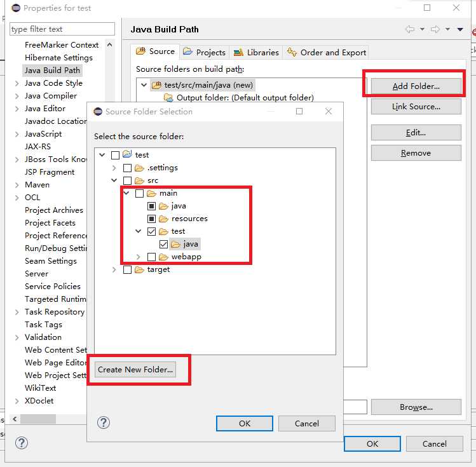Expand Java Code Style category
This screenshot has width=476, height=467.
click(x=17, y=83)
